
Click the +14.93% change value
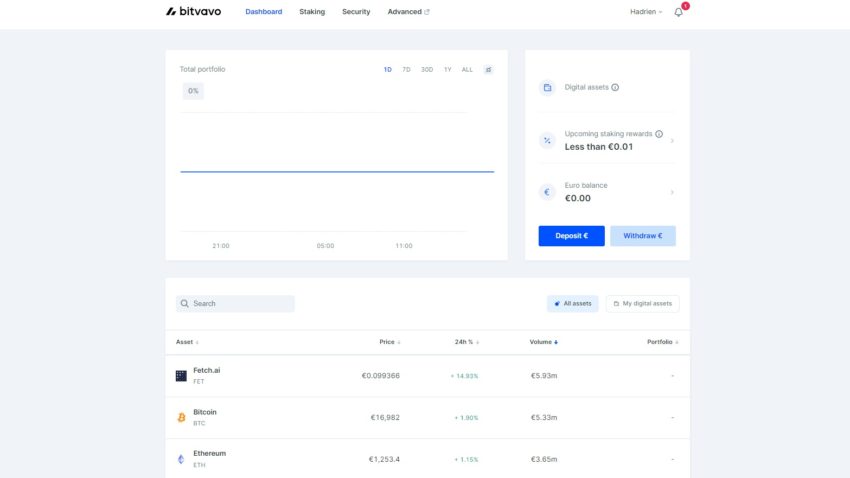click(x=465, y=376)
